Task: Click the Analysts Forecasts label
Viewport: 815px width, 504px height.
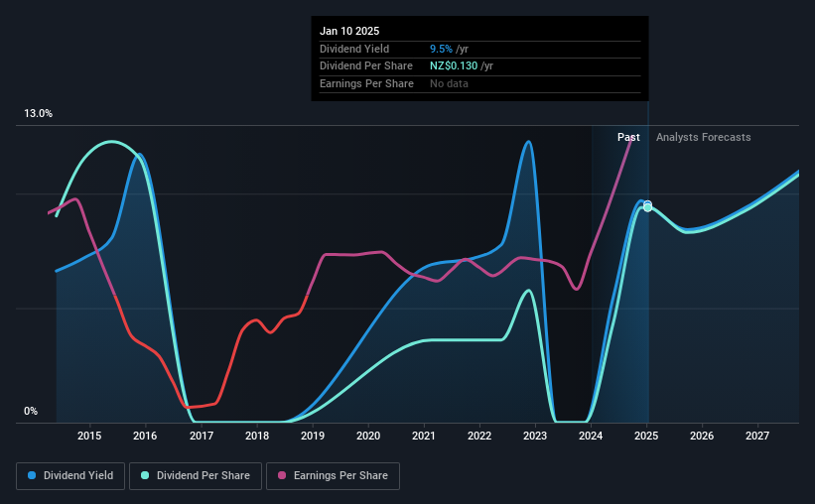Action: (x=703, y=137)
